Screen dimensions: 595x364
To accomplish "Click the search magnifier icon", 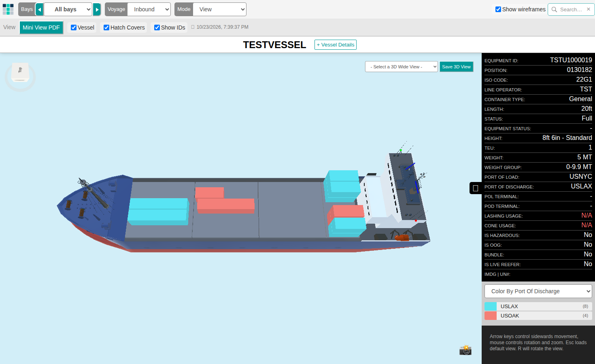I will coord(554,9).
